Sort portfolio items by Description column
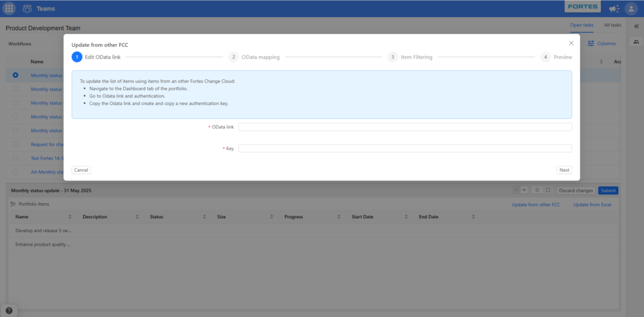644x317 pixels. pos(137,217)
